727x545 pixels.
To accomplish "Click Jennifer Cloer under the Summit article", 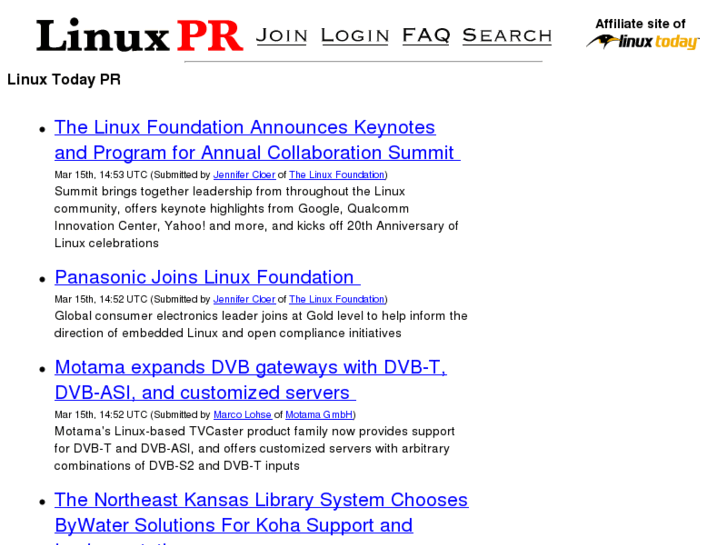I will pos(244,175).
